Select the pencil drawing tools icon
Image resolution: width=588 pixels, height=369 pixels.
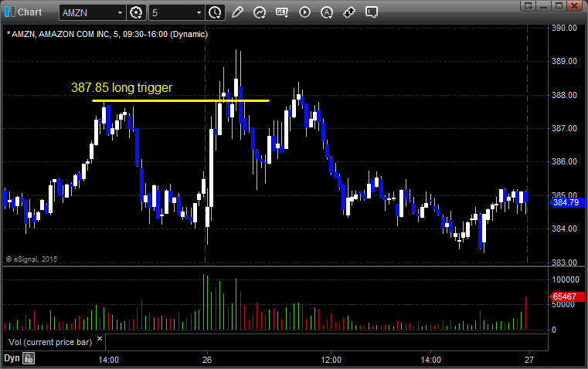point(237,12)
